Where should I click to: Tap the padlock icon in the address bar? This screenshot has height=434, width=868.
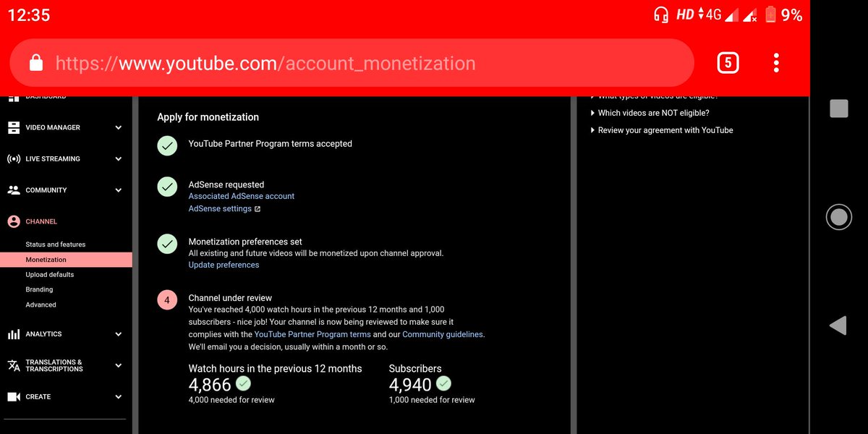(x=35, y=64)
